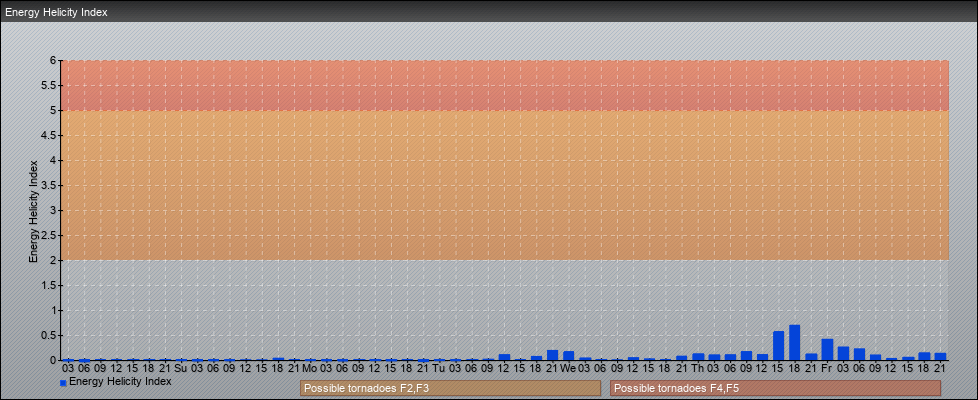
Task: Click the y-axis value 6
Action: [54, 61]
